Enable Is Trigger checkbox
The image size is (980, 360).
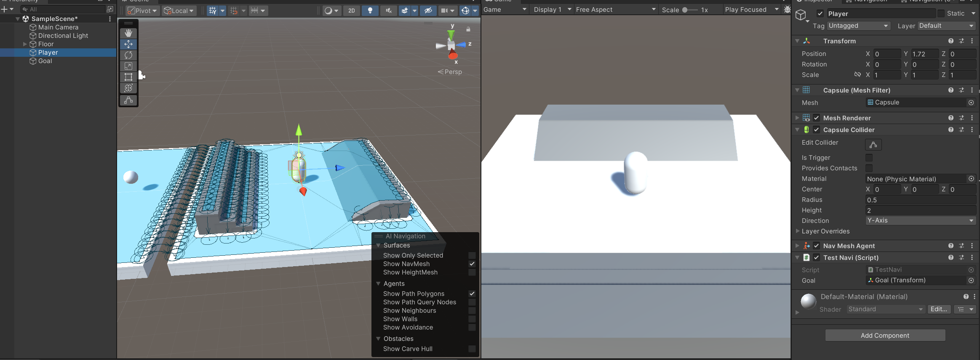coord(869,158)
